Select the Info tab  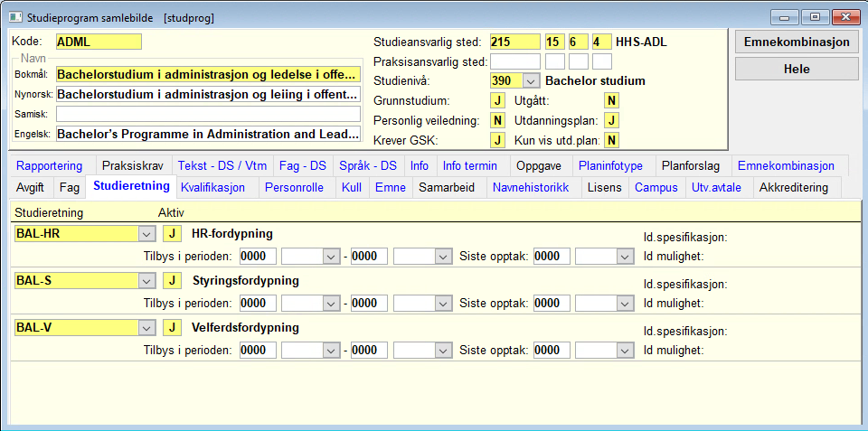click(x=420, y=165)
